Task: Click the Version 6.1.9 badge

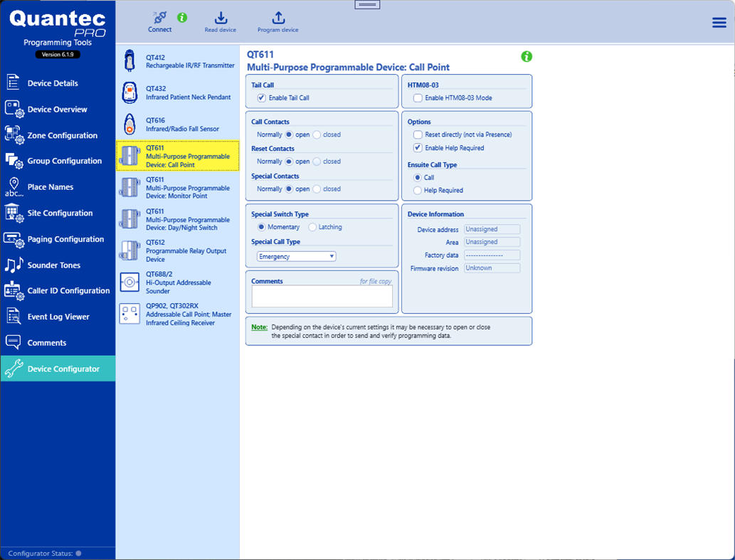Action: tap(58, 54)
